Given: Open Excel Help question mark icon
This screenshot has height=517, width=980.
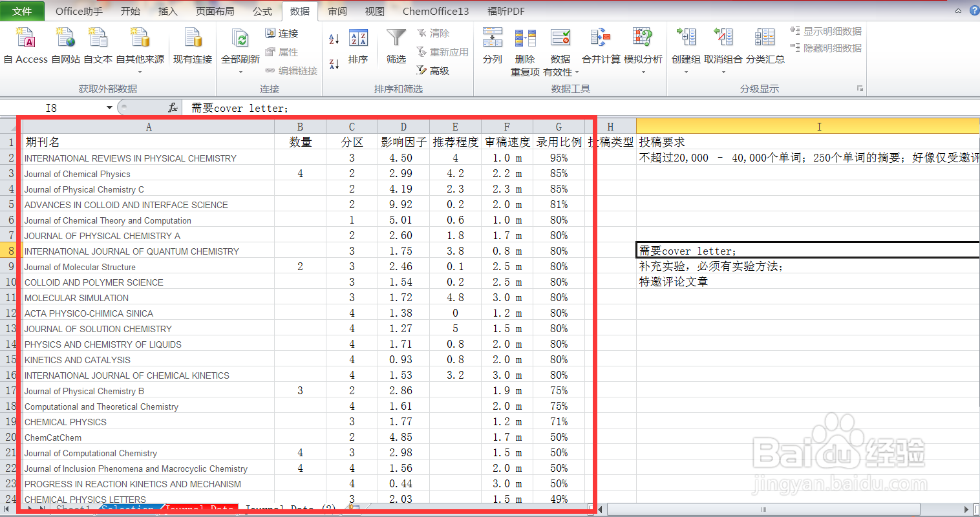Looking at the screenshot, I should (974, 10).
